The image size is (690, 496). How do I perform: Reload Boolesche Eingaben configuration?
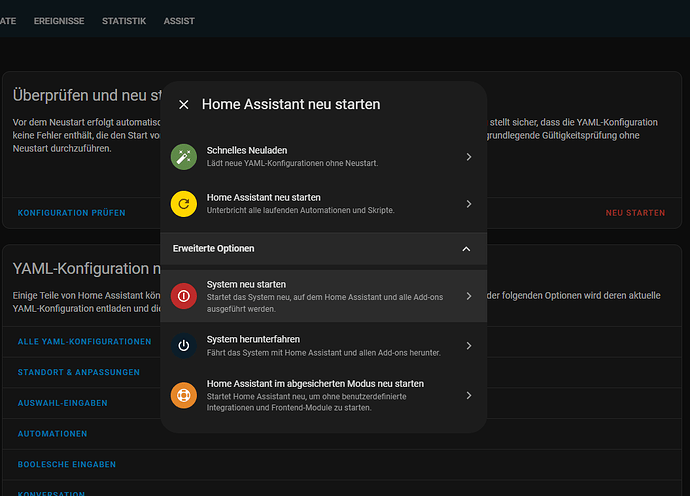coord(67,464)
